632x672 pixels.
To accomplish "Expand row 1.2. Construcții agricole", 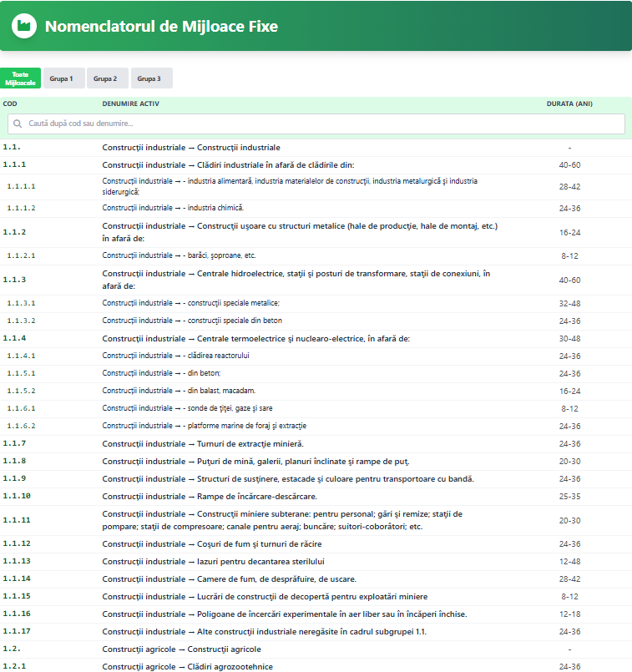I will pos(181,649).
